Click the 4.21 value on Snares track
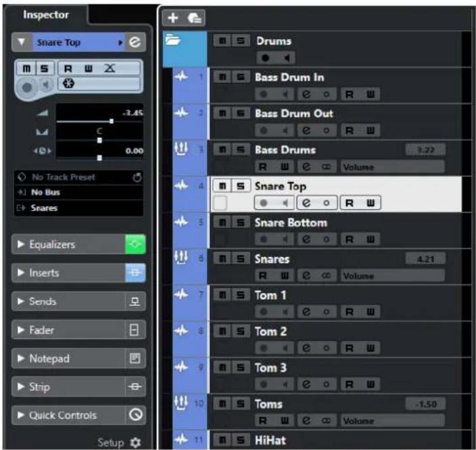 tap(425, 259)
